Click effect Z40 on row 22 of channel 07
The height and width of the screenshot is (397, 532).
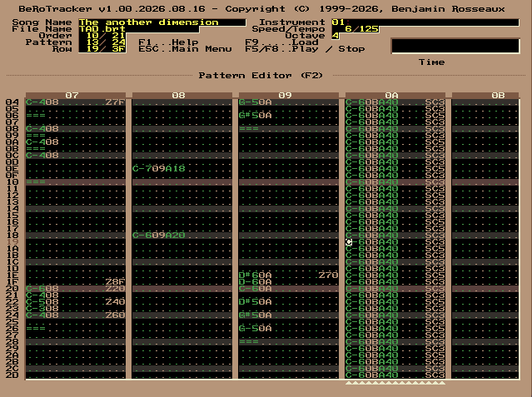coord(116,302)
